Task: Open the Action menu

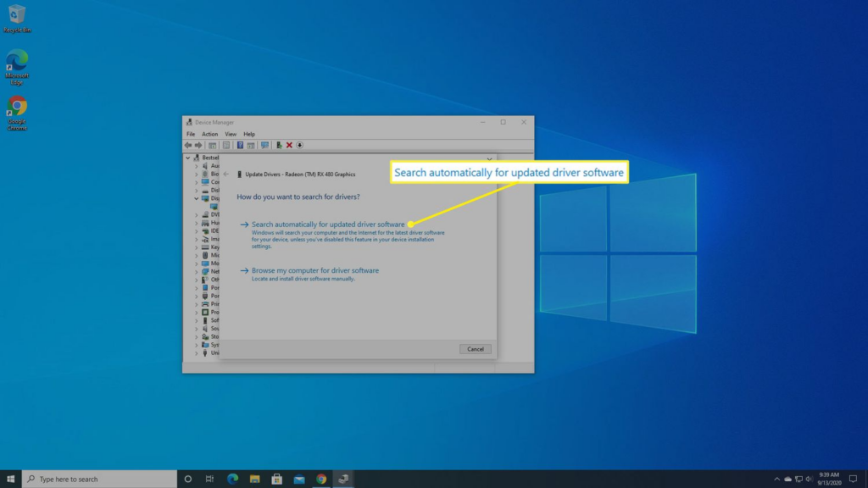Action: pyautogui.click(x=210, y=134)
